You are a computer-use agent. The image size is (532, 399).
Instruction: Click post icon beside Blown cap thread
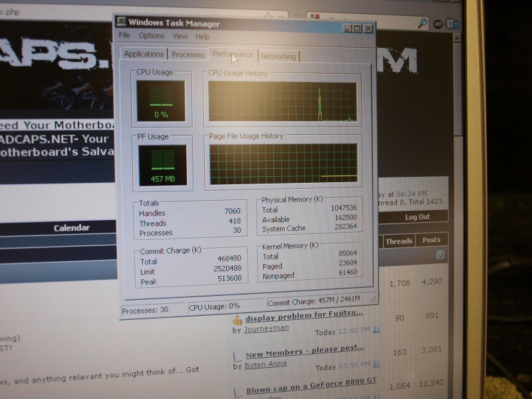pos(238,393)
